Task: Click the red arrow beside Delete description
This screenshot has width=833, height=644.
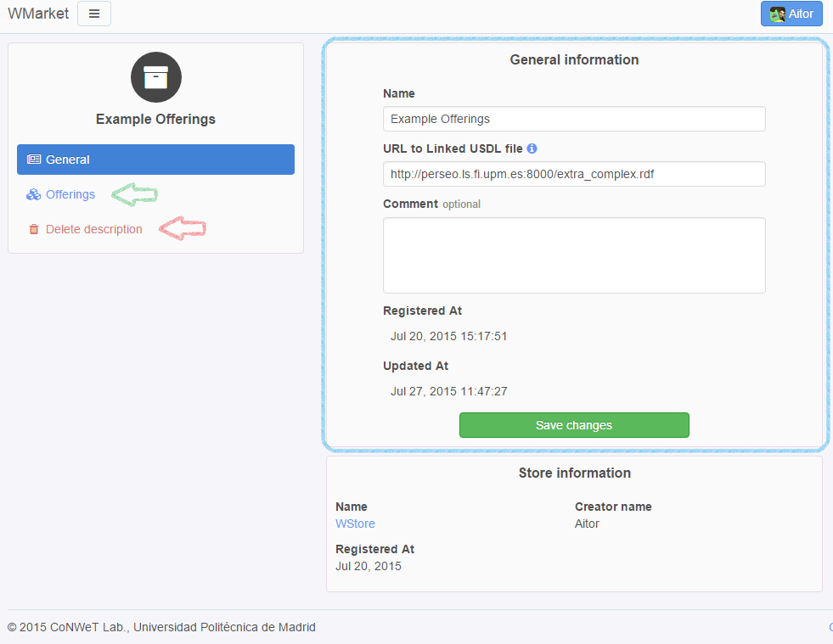Action: [183, 228]
